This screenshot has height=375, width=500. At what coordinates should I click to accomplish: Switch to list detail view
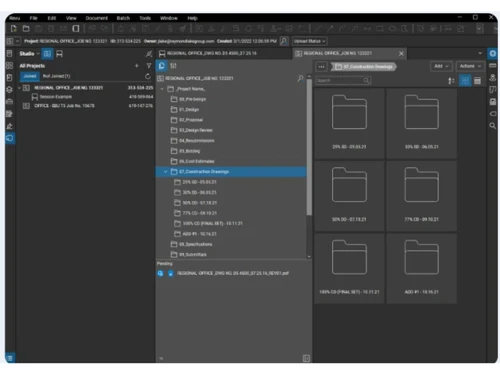tap(477, 81)
